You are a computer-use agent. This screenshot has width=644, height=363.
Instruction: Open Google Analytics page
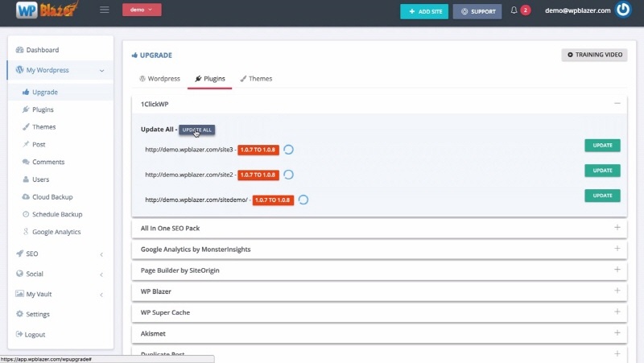click(x=56, y=232)
